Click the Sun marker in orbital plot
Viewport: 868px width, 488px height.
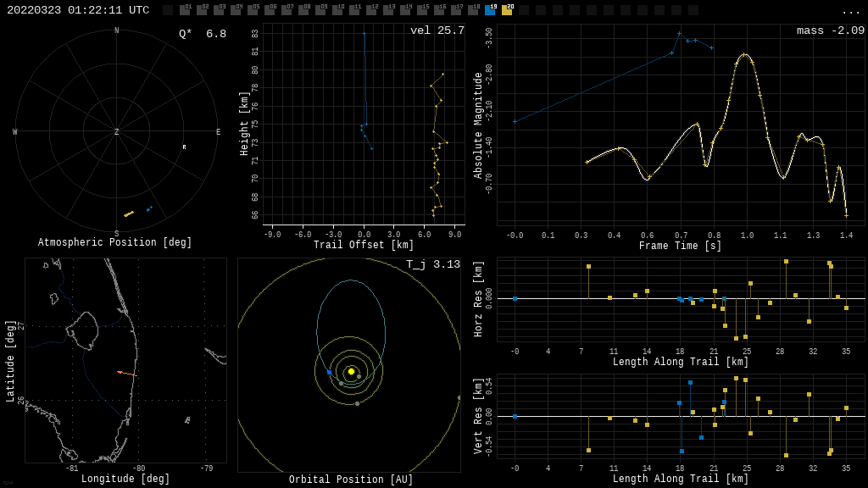pos(351,371)
